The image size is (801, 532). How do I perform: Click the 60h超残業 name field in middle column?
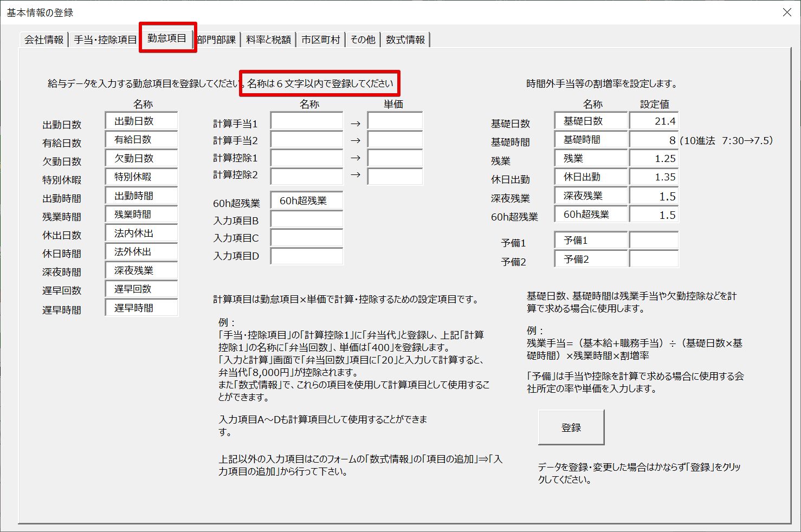coord(307,201)
